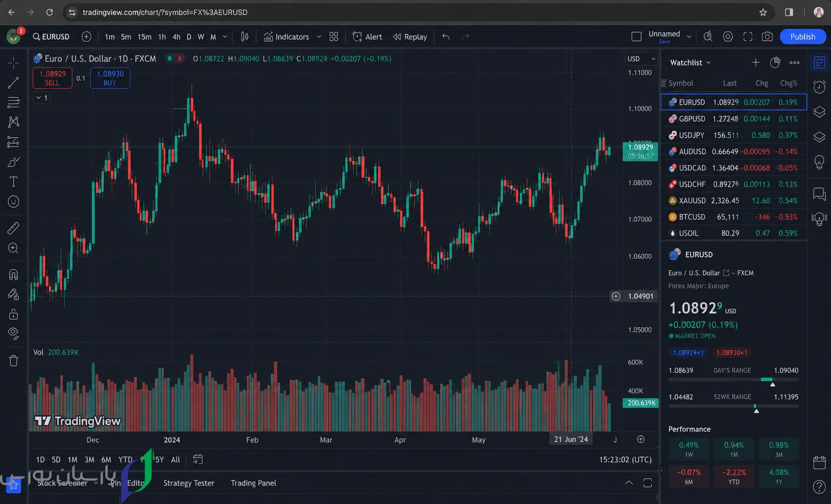Select the crosshair cursor tool
The width and height of the screenshot is (831, 504).
pos(13,62)
